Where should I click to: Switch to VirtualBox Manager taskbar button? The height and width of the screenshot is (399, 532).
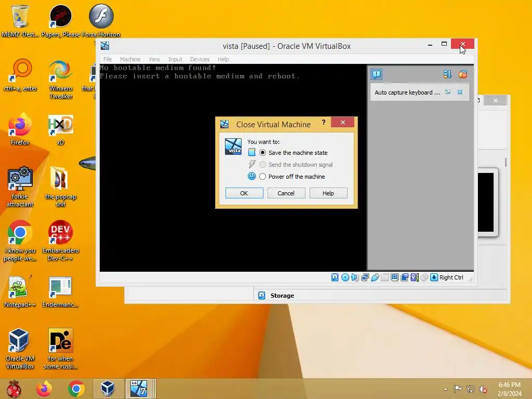click(108, 389)
